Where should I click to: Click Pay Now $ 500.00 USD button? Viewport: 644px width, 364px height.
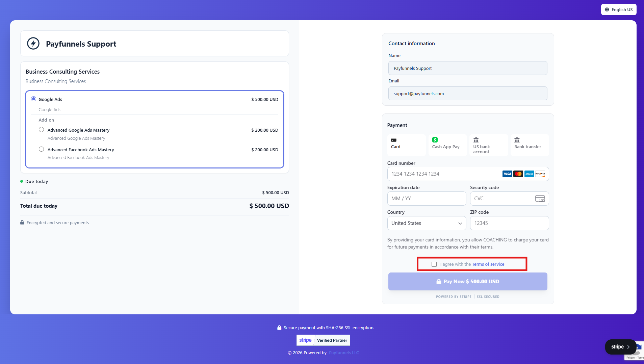pos(468,282)
